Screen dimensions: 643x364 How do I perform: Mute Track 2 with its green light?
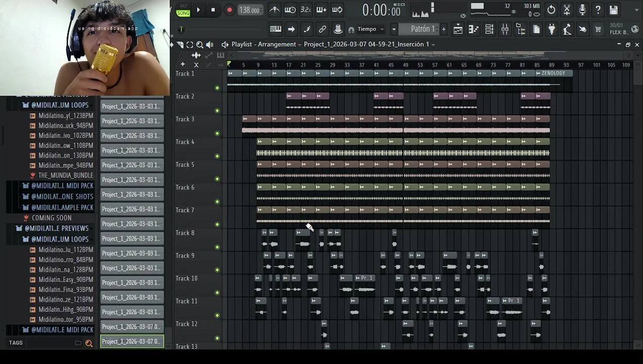tap(217, 111)
